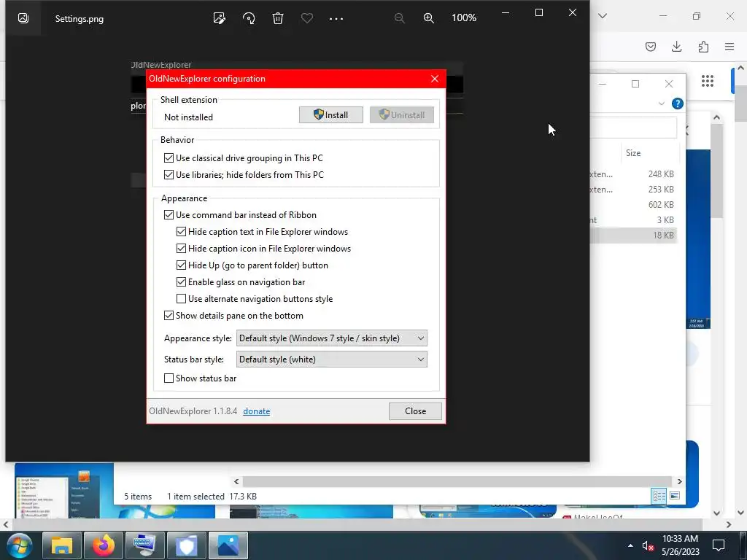
Task: Expand the ribbon chevron in File Explorer
Action: click(x=661, y=104)
